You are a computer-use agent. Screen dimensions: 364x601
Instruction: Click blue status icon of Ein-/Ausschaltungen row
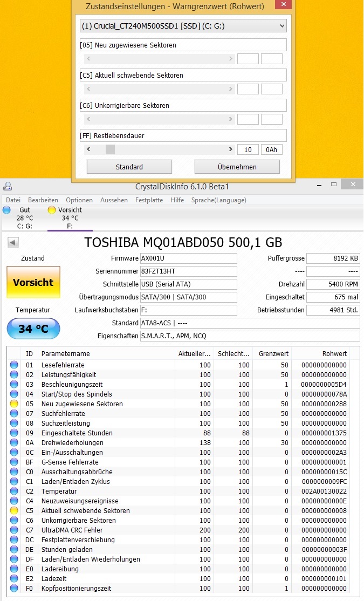[14, 452]
